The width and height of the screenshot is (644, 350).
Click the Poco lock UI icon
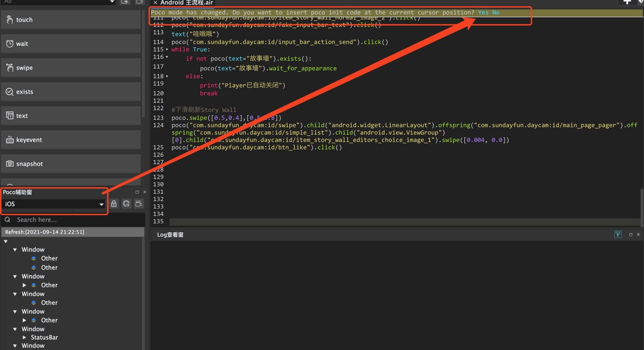[x=114, y=204]
